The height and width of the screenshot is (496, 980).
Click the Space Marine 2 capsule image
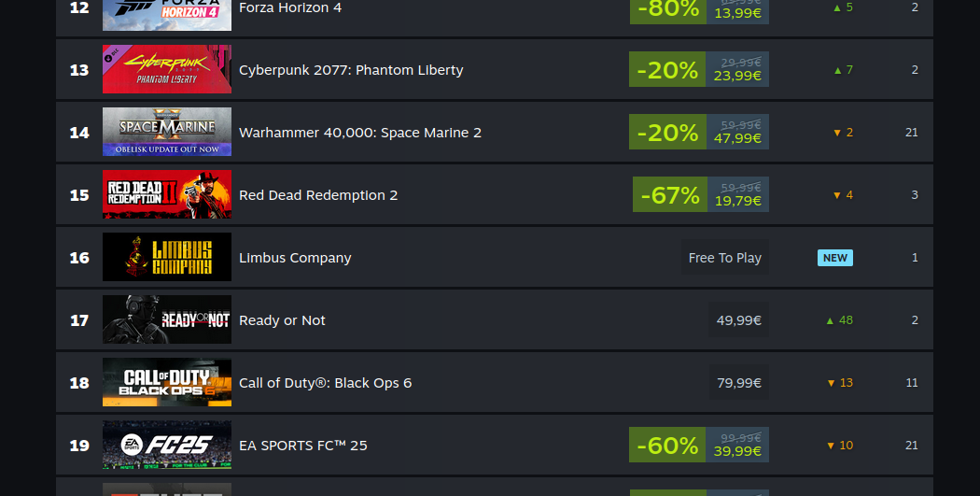(x=167, y=133)
